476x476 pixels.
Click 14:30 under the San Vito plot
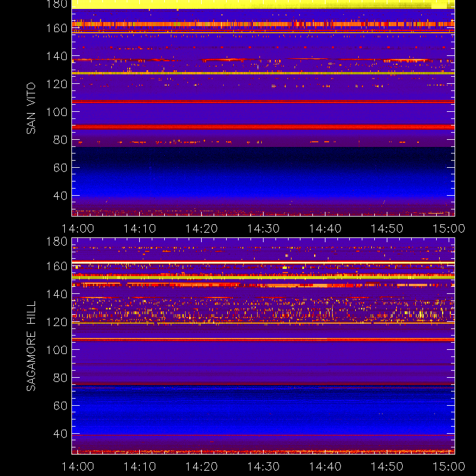(x=263, y=228)
